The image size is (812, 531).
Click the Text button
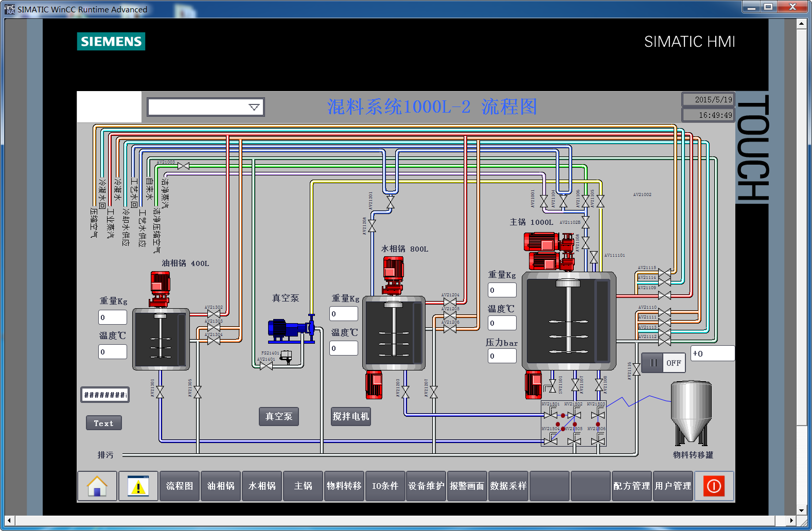pyautogui.click(x=104, y=423)
